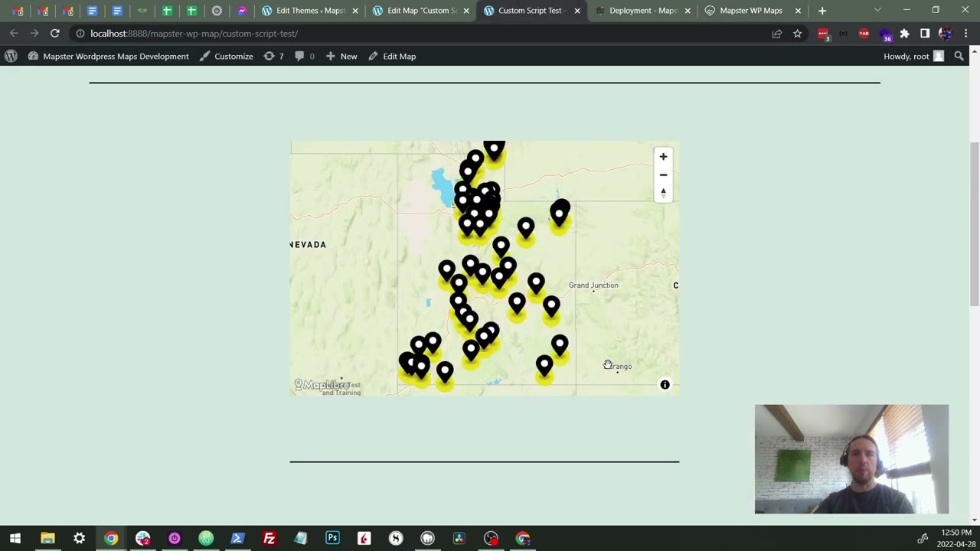
Task: View site information icon in address bar
Action: pos(80,34)
